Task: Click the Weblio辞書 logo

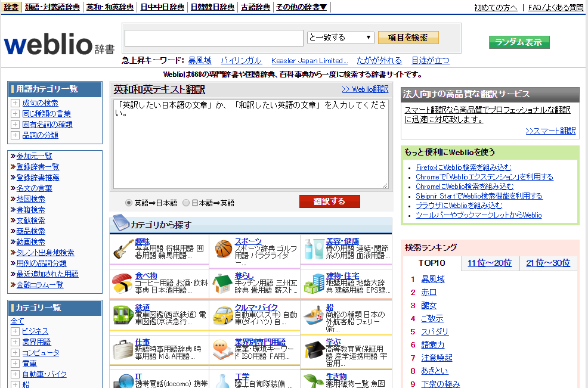Action: tap(59, 44)
